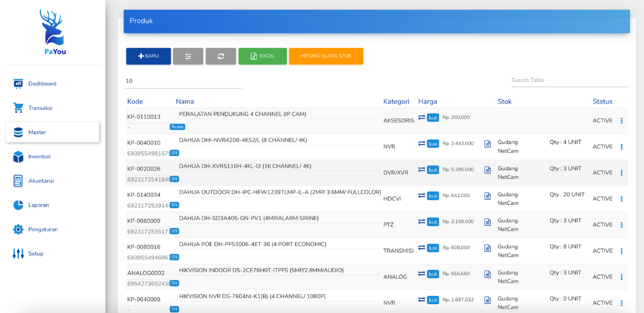Viewport: 644px width, 313px height.
Task: Open the Setup sidebar item
Action: [53, 253]
